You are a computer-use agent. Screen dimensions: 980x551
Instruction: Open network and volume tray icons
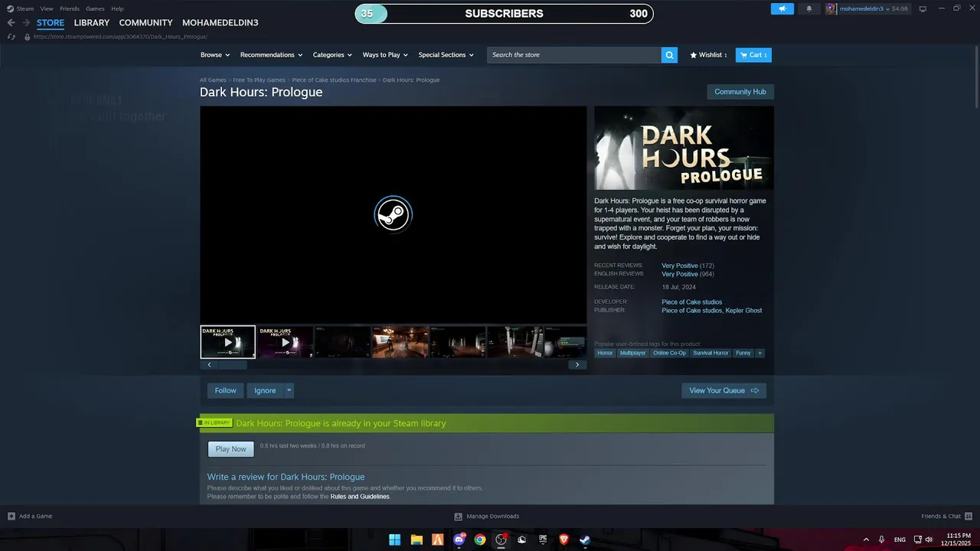923,540
